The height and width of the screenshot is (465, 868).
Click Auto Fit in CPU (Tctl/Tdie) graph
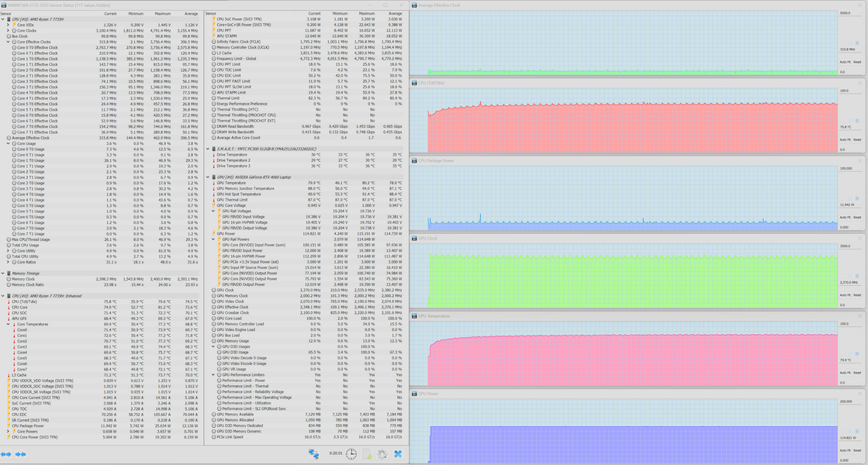click(845, 139)
